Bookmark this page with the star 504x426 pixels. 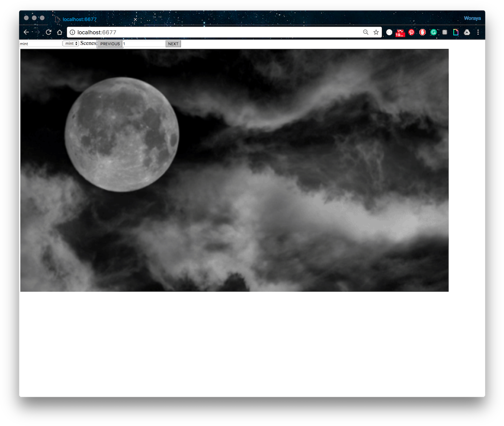pyautogui.click(x=376, y=32)
